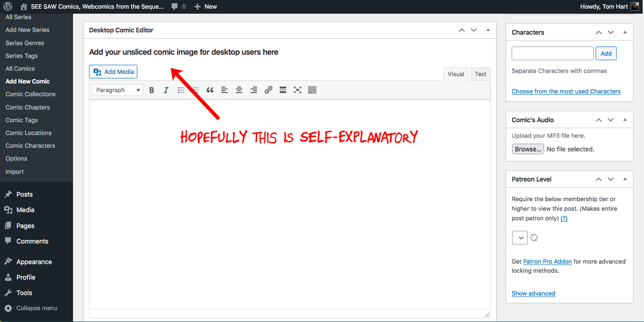The width and height of the screenshot is (644, 322).
Task: Open Howdy, Tom Hart account menu
Action: [x=609, y=6]
